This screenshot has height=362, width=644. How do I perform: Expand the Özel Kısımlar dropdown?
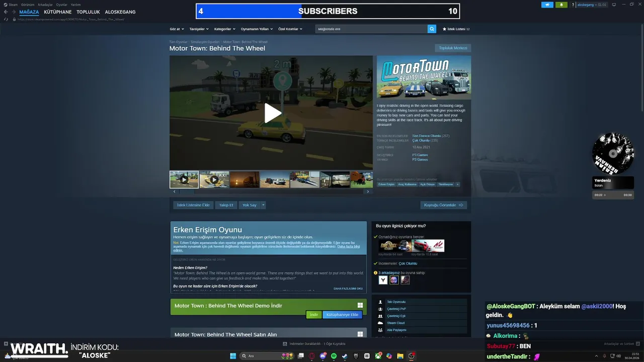coord(290,29)
